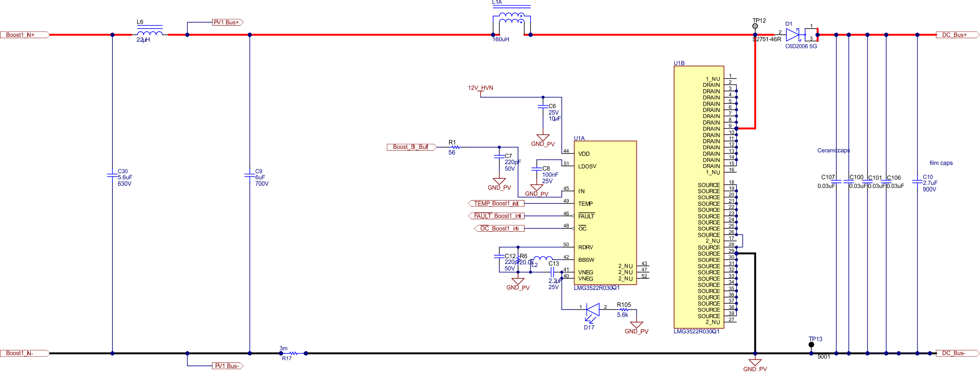Click the VDD pin label on U1A

pos(584,154)
